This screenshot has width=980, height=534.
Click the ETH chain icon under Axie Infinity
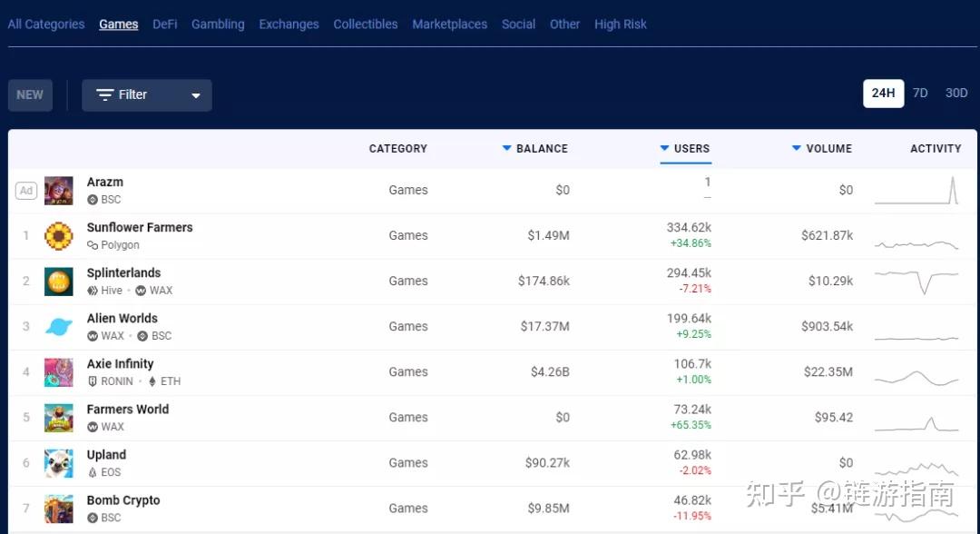click(x=152, y=381)
